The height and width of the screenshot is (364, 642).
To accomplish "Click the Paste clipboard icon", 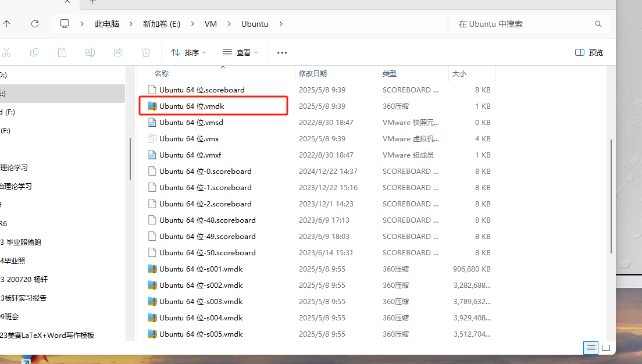I will [62, 52].
